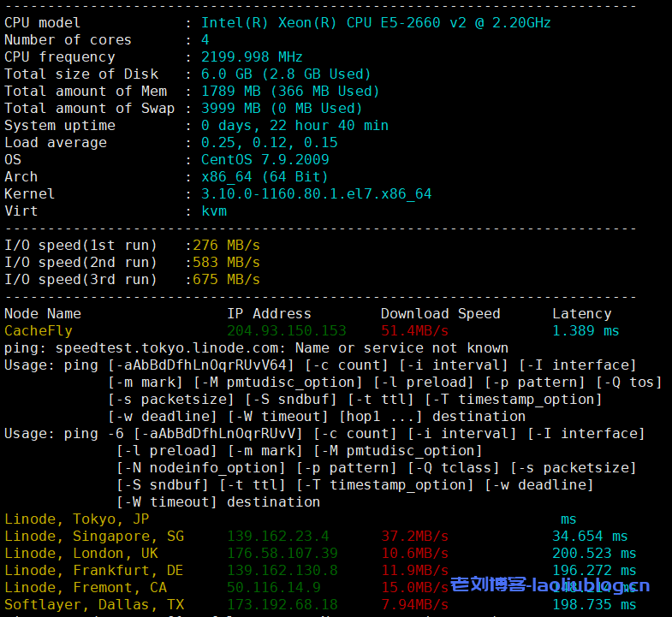Click CacheFly latency 1.389 ms
Screen dimensions: 672x617
[x=586, y=331]
